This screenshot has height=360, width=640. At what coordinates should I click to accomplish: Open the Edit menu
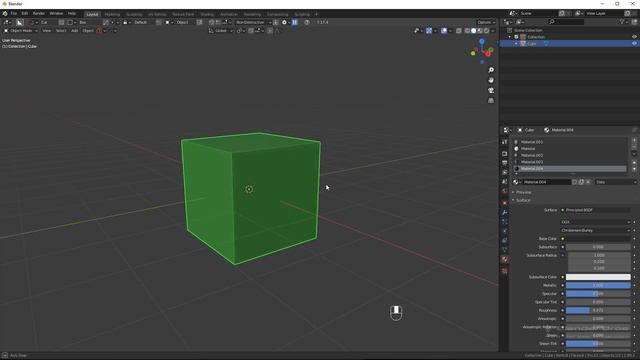tap(24, 13)
